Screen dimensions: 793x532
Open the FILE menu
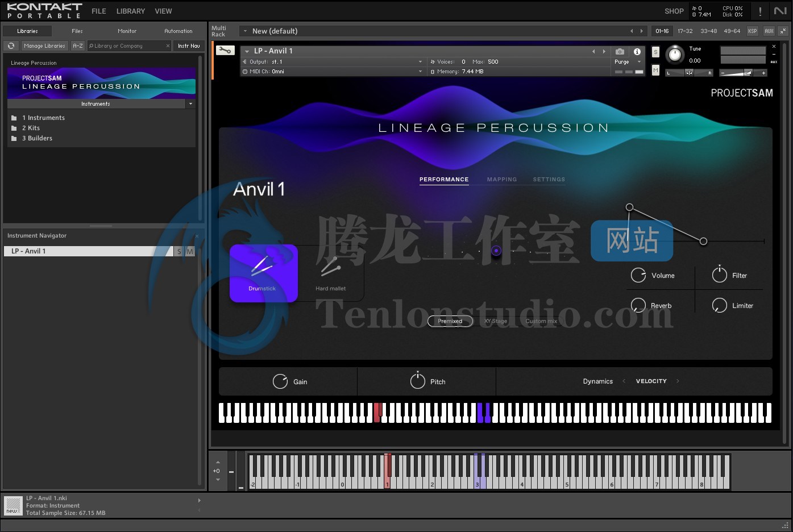click(x=99, y=11)
